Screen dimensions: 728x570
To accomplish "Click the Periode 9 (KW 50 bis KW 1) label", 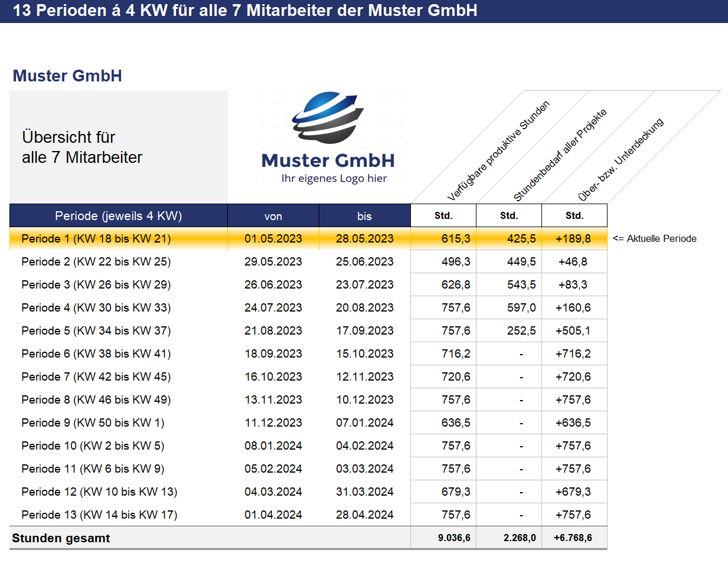I will (x=93, y=422).
